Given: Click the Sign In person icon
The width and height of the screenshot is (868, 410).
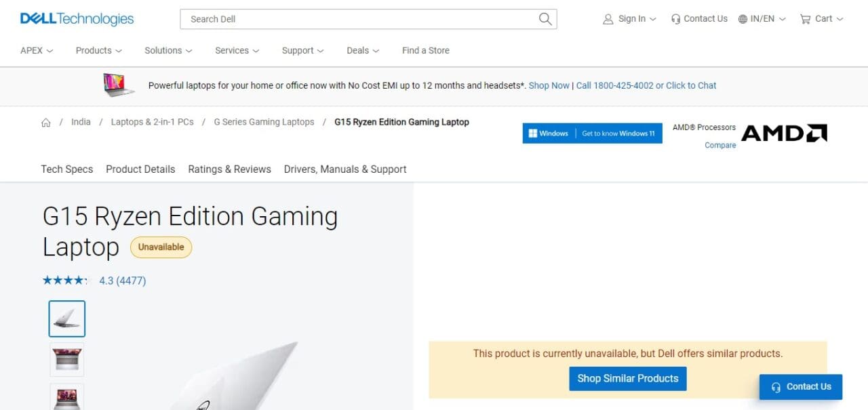Looking at the screenshot, I should coord(608,19).
